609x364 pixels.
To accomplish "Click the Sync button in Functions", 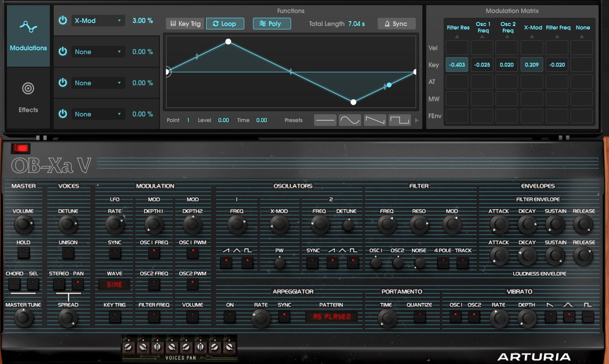I will pyautogui.click(x=396, y=24).
